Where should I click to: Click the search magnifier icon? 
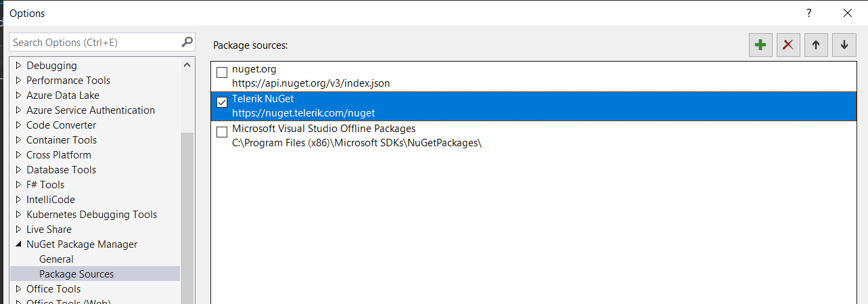(x=187, y=42)
